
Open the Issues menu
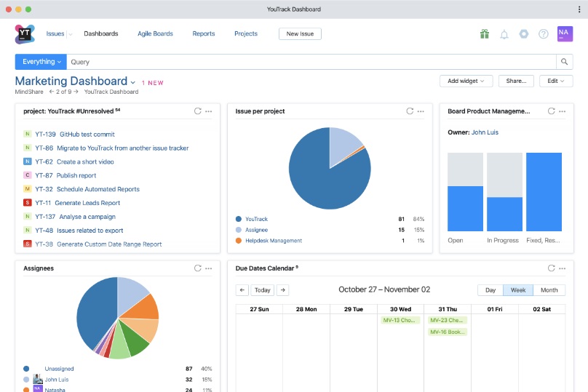click(55, 33)
